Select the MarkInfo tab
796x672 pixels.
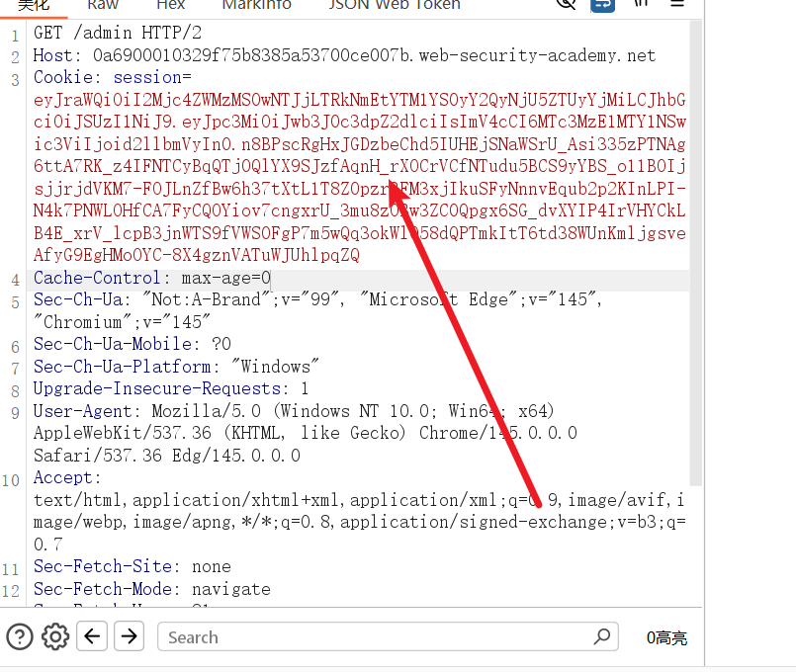pyautogui.click(x=256, y=5)
